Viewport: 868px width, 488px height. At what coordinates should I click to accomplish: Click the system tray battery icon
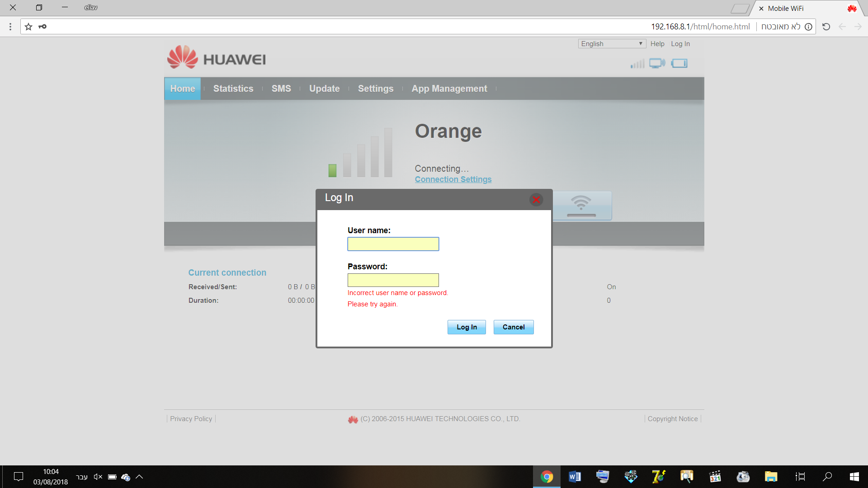coord(112,477)
